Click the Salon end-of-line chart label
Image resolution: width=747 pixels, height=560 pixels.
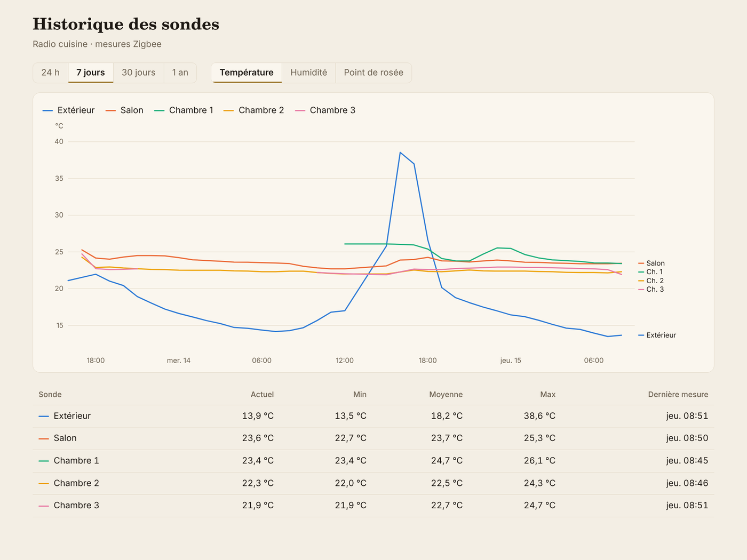[x=651, y=263]
